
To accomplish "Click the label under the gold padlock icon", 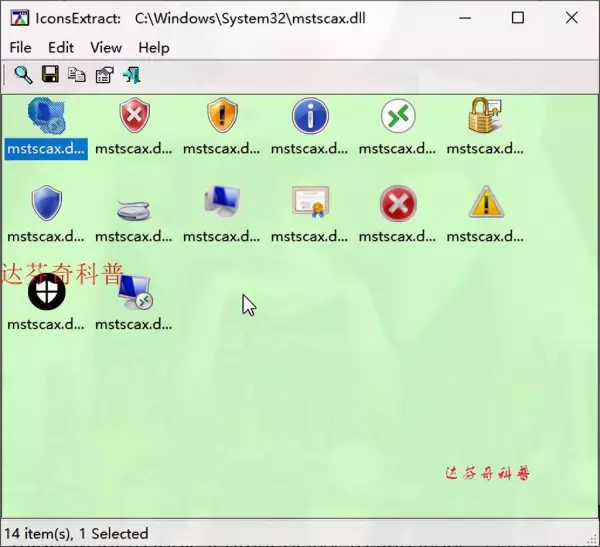I will coord(485,149).
